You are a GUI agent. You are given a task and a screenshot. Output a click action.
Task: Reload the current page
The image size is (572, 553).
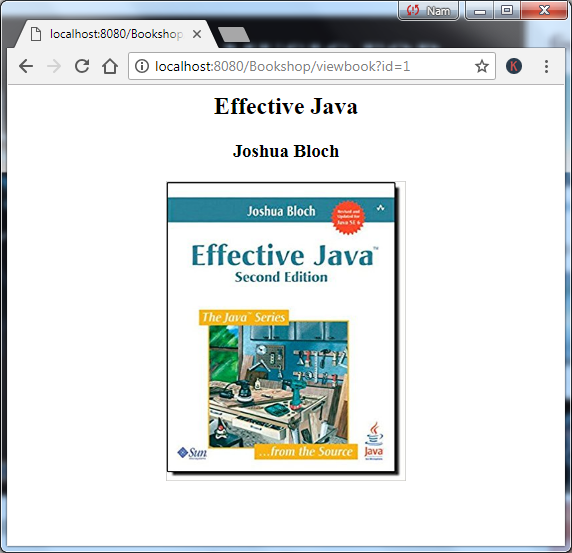coord(82,66)
